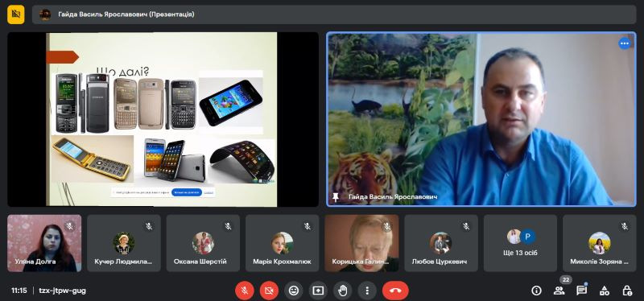The image size is (644, 301).
Task: Open the chat panel
Action: point(581,291)
